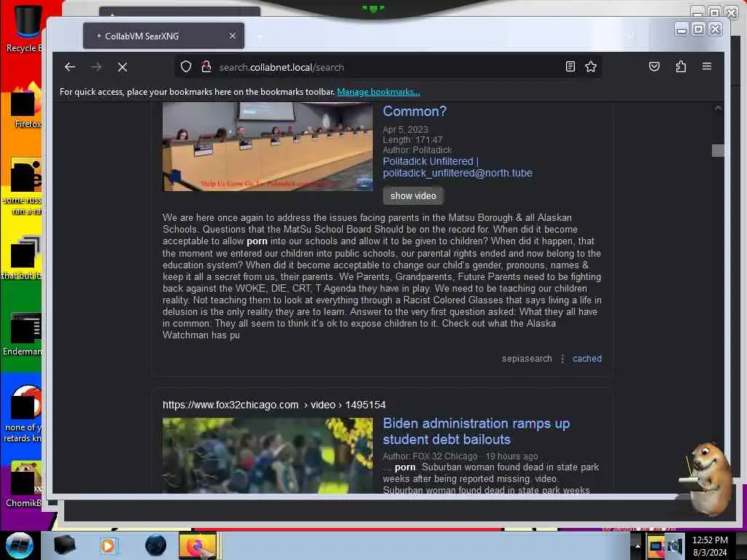Open the Pocket save icon
747x560 pixels.
[654, 66]
